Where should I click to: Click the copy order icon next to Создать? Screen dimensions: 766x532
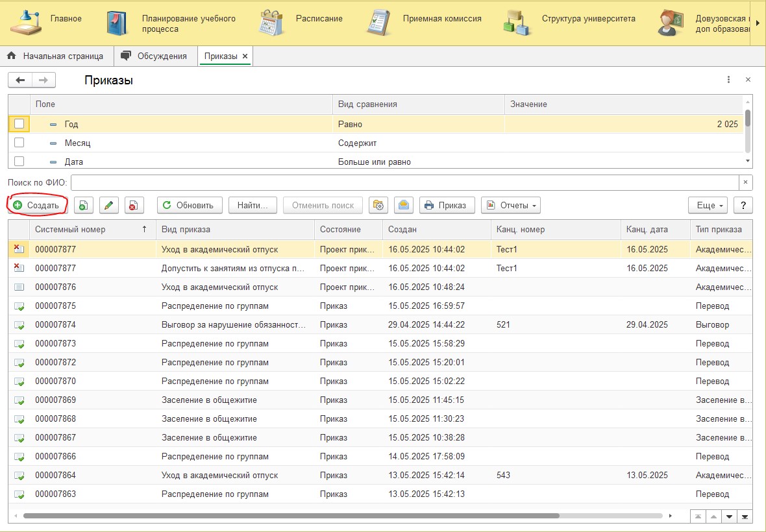tap(84, 206)
